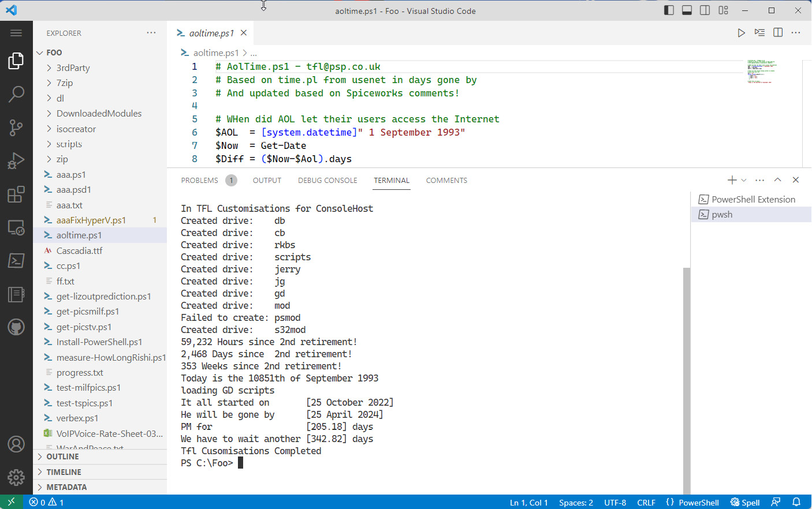Switch to the COMMENTS tab

coord(446,180)
